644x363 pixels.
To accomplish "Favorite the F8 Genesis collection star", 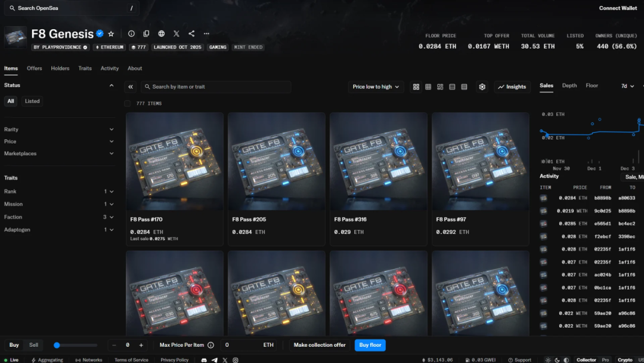I will (111, 33).
